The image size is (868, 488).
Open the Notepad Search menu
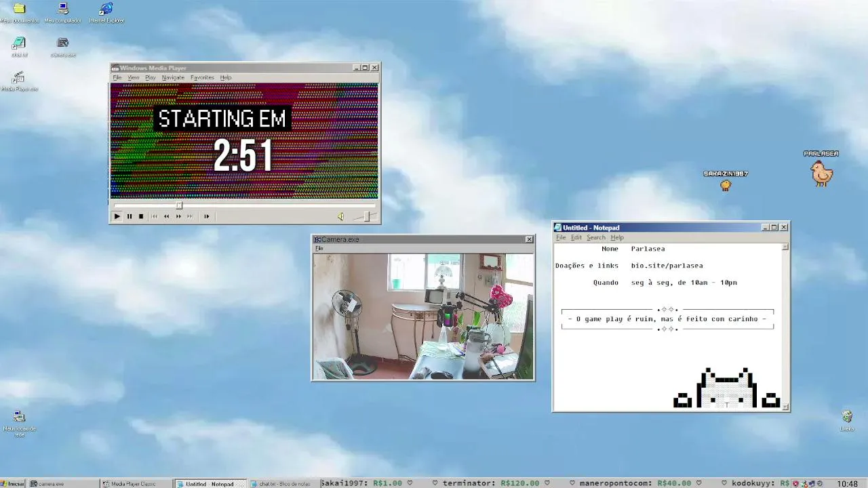pyautogui.click(x=596, y=237)
